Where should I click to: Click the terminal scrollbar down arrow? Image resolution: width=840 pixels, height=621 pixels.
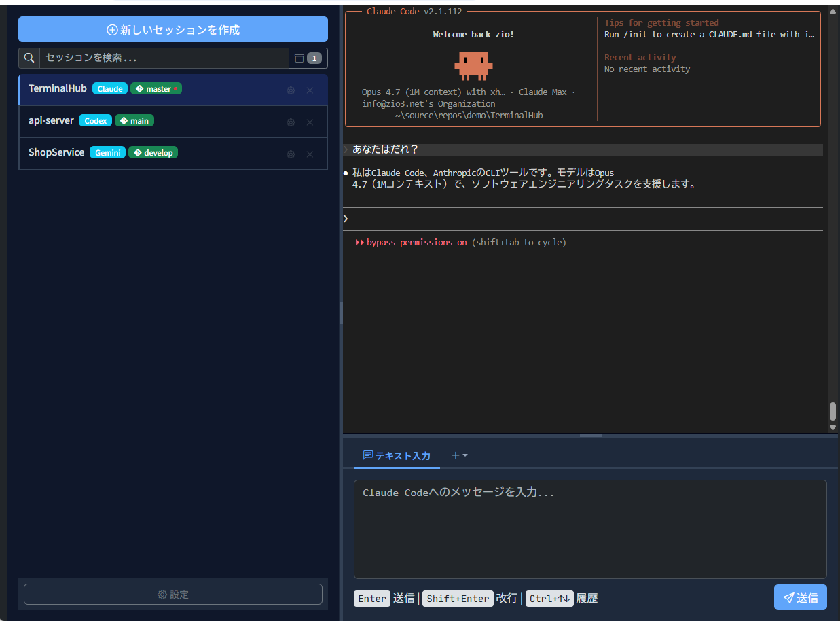coord(833,427)
